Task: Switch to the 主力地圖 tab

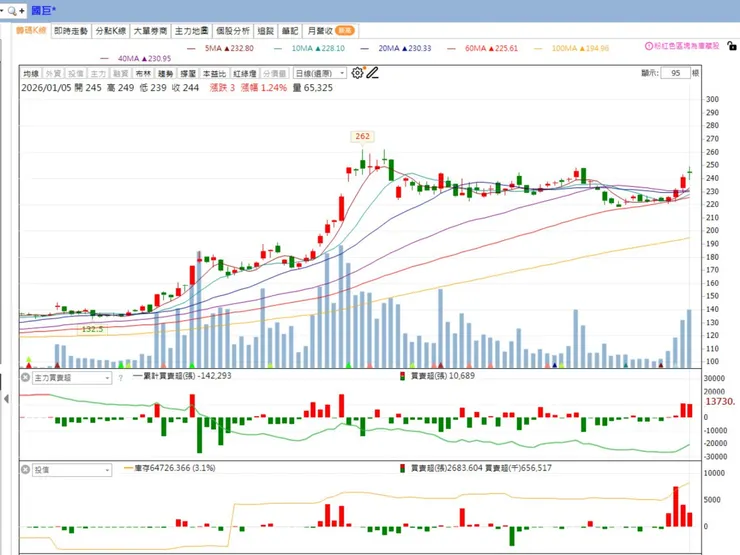Action: tap(191, 31)
